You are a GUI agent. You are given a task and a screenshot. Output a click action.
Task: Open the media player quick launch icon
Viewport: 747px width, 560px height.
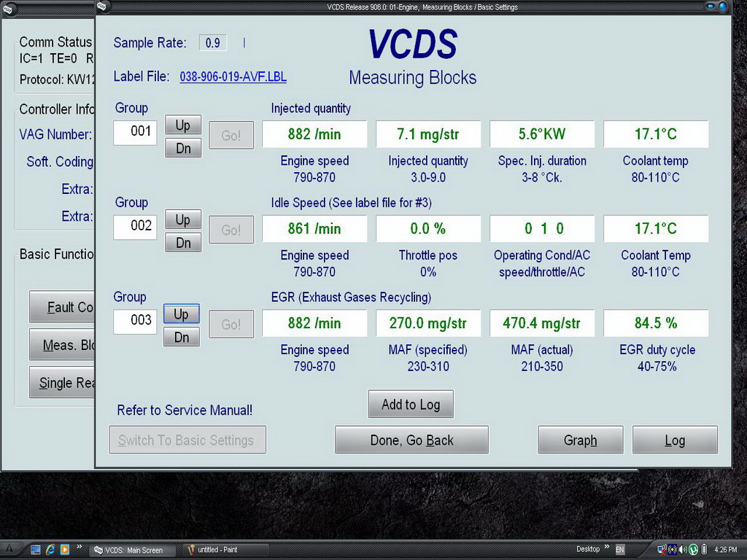[64, 550]
